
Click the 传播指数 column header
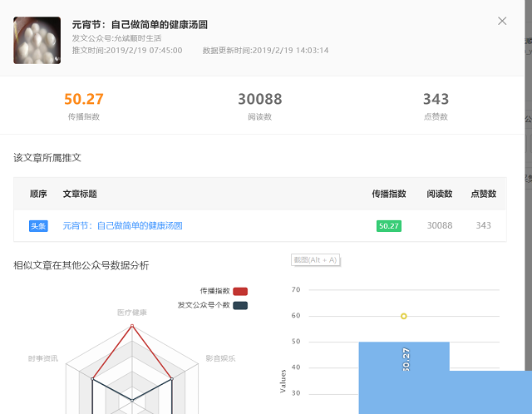[389, 194]
